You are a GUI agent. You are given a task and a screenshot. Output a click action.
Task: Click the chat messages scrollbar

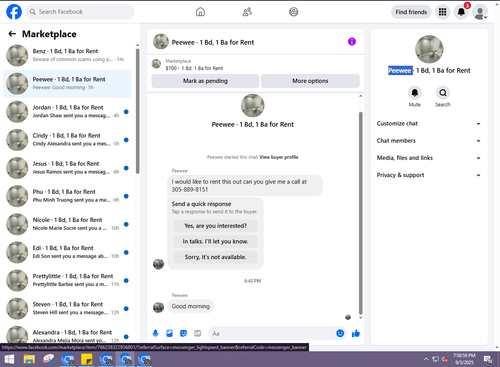tap(360, 213)
